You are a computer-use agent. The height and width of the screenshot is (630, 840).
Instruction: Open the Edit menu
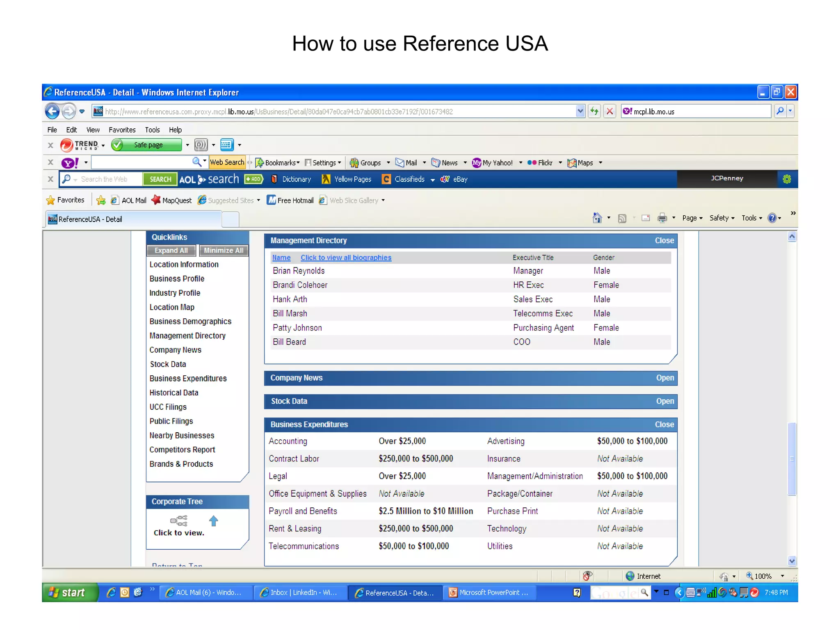click(x=71, y=130)
